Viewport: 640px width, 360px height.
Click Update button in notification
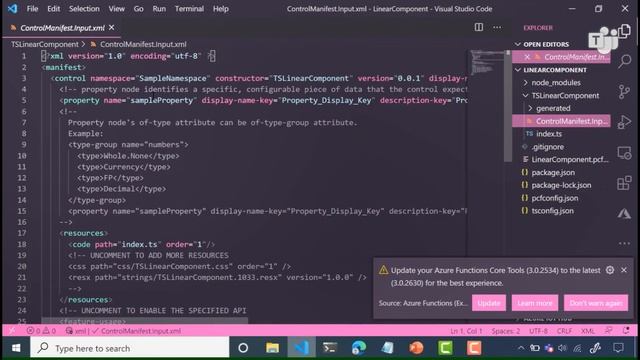(489, 303)
